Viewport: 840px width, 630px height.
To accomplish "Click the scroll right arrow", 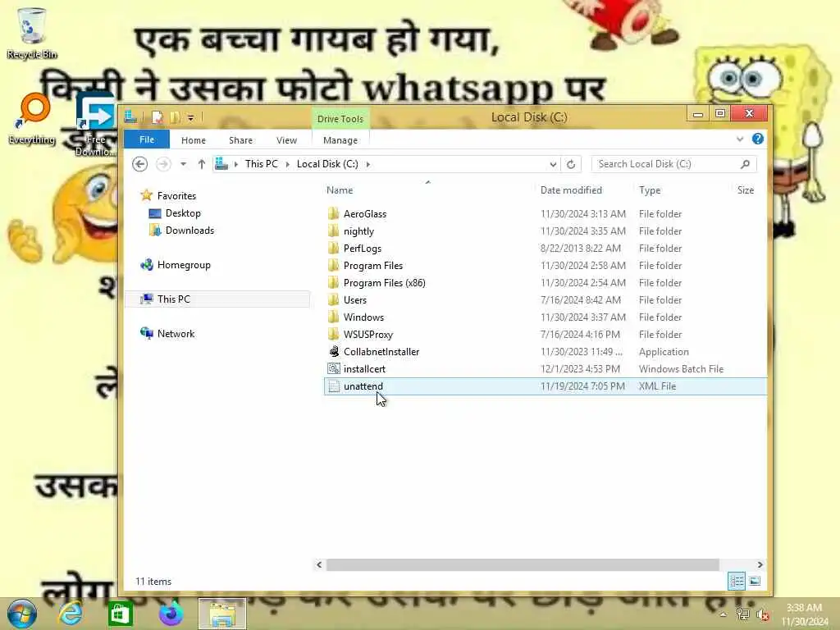I will tap(760, 564).
